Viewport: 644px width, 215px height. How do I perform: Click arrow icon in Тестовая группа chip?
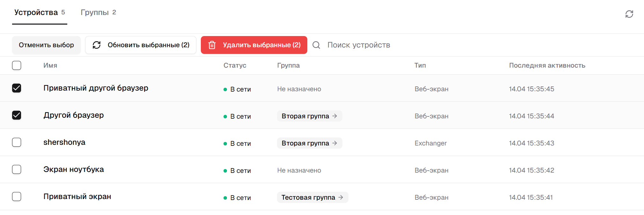click(340, 197)
